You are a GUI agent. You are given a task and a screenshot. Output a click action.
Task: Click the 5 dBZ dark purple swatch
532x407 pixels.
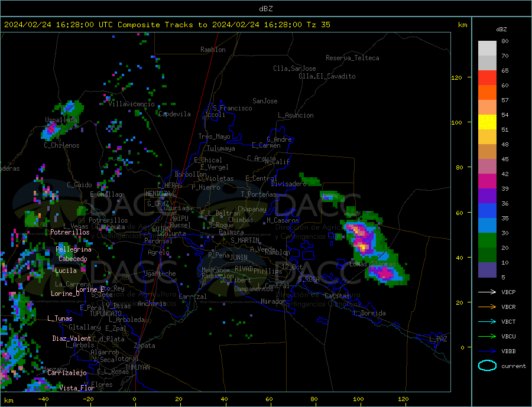[487, 270]
